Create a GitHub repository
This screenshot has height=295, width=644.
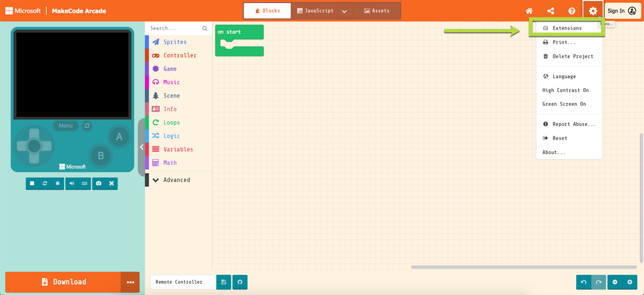coord(240,282)
